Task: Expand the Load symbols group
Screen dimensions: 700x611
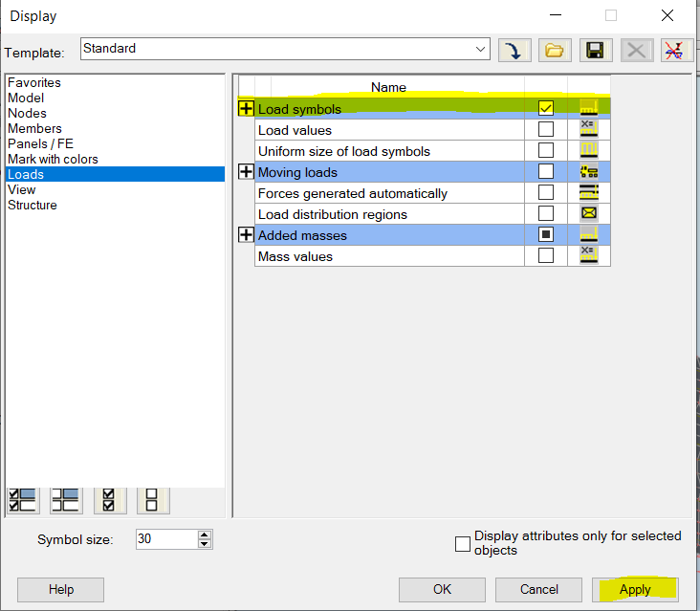Action: [x=246, y=108]
